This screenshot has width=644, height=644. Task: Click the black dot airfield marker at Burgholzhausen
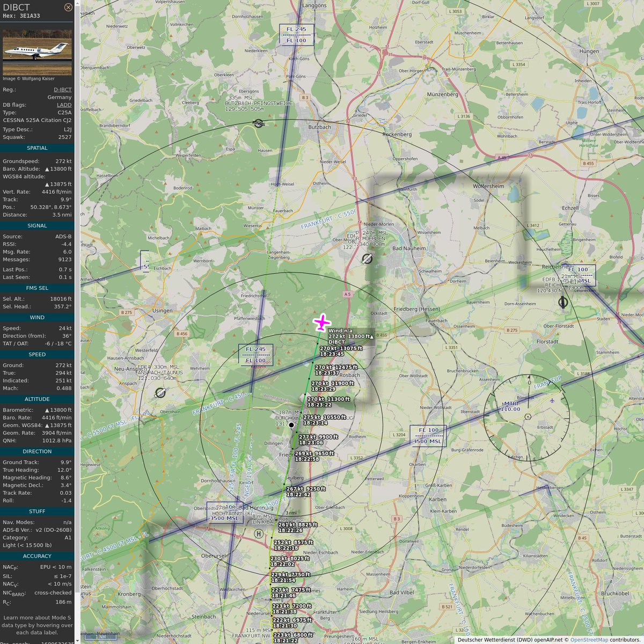tap(291, 425)
